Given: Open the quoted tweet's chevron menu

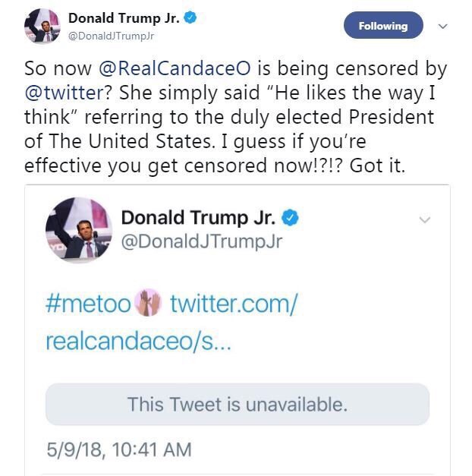Looking at the screenshot, I should click(x=424, y=220).
